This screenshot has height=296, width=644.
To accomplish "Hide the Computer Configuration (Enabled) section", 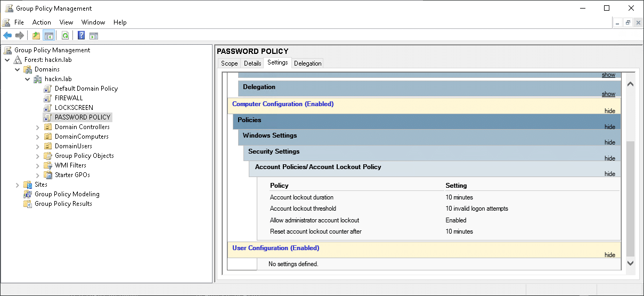I will pos(610,111).
